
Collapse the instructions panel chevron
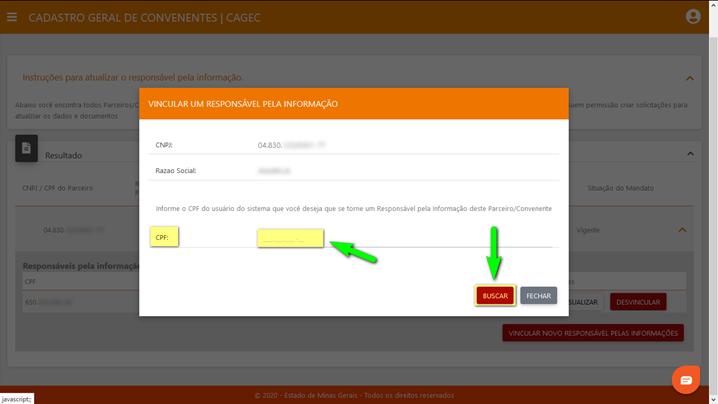689,78
